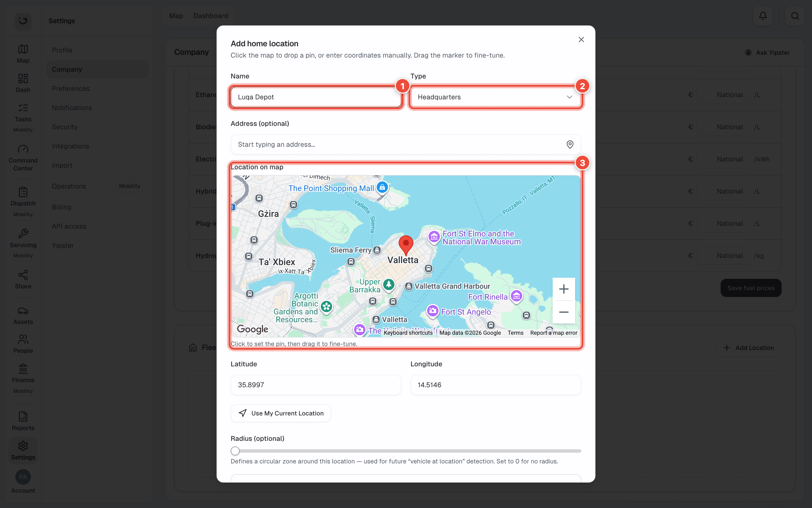Click Use My Current Location button
The height and width of the screenshot is (508, 812).
(281, 413)
